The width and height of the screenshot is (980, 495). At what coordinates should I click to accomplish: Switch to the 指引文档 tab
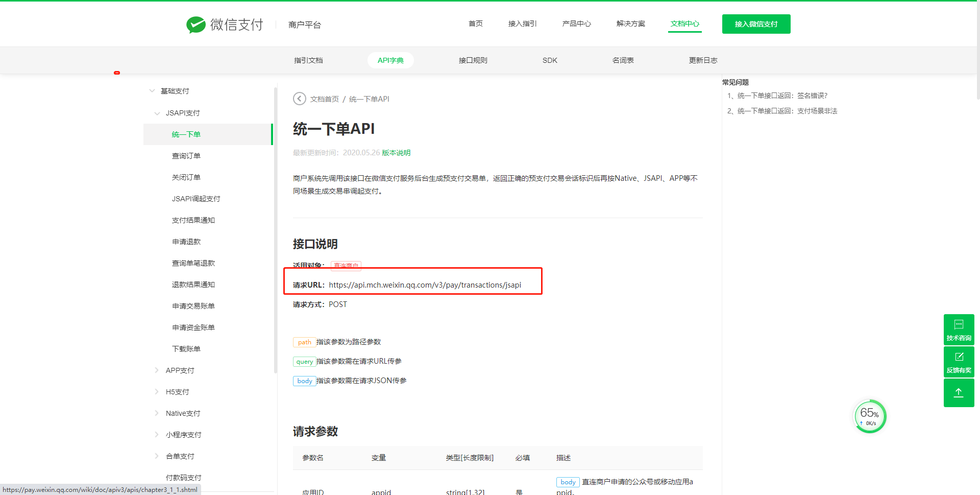[308, 60]
